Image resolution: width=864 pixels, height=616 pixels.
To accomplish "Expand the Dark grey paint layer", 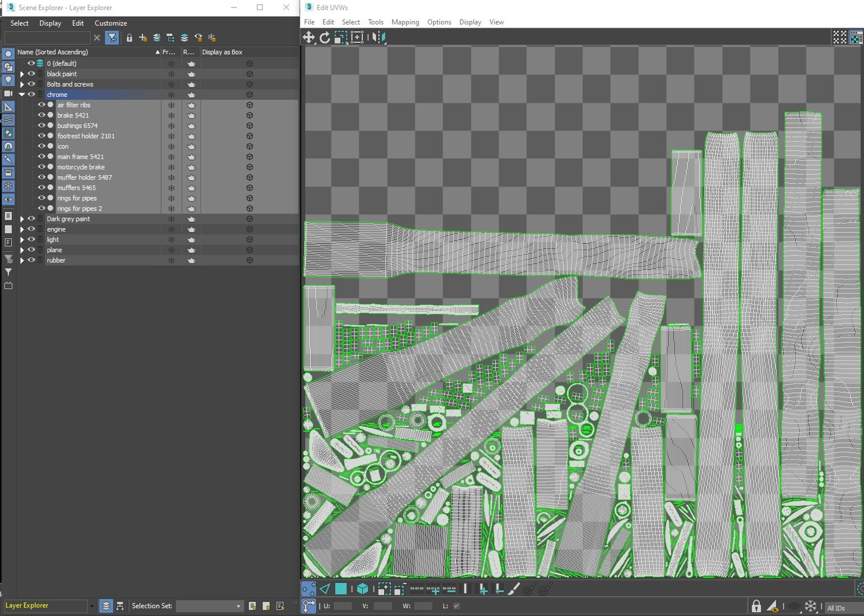I will pos(22,219).
